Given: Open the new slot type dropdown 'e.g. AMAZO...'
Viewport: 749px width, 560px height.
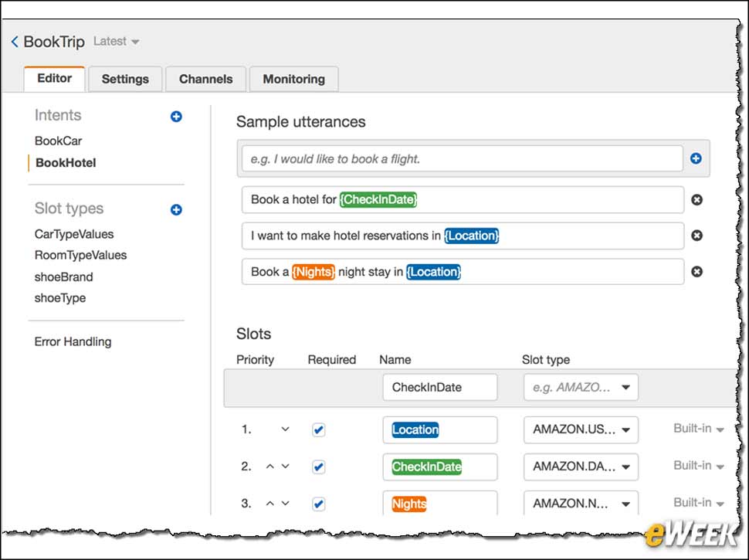Looking at the screenshot, I should 581,387.
